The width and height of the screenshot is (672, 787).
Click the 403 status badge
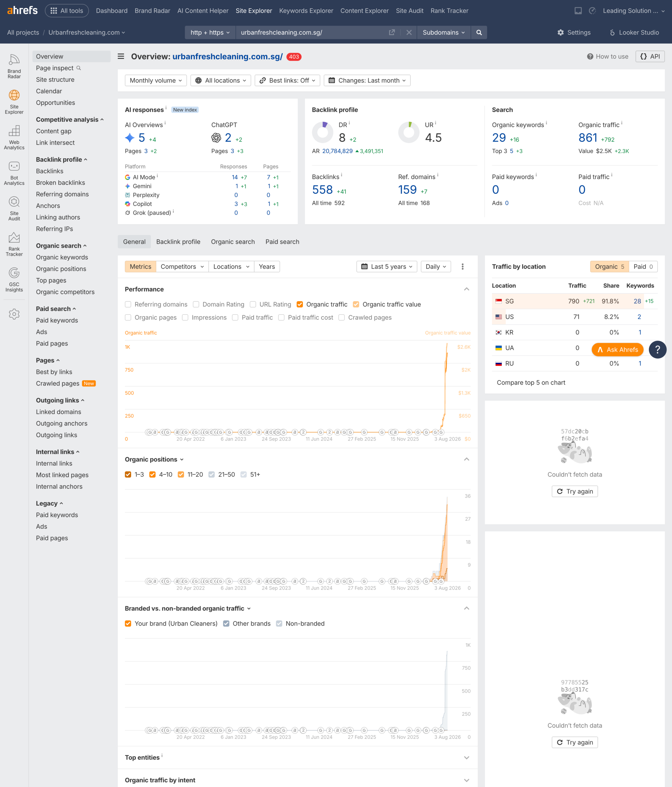[x=294, y=57]
